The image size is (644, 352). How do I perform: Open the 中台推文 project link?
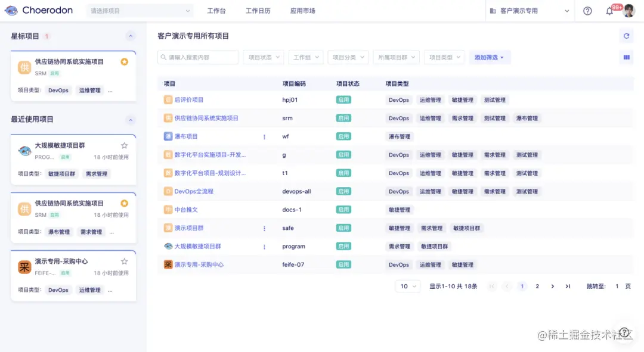186,210
